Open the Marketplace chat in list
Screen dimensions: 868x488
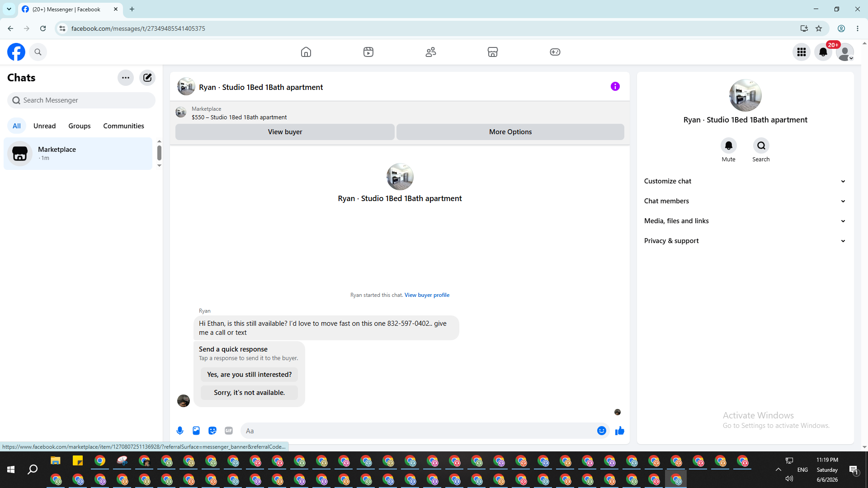78,154
